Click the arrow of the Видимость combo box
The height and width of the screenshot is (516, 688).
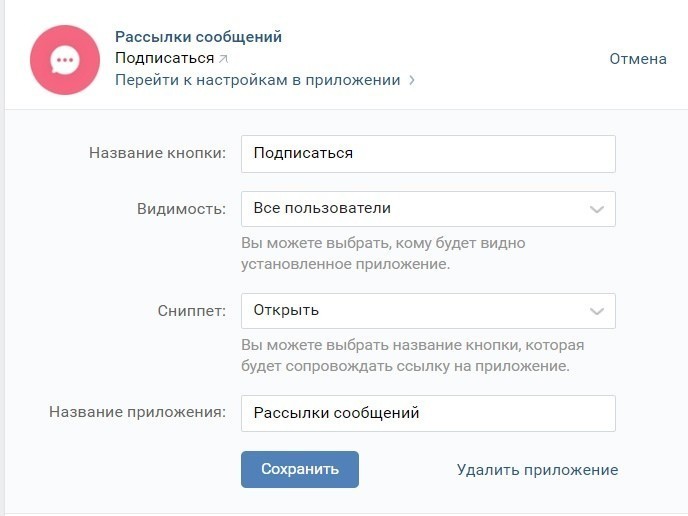coord(597,209)
